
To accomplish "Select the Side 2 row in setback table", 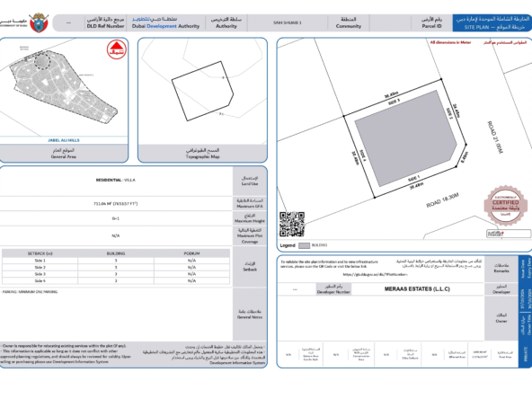I will coord(116,268).
